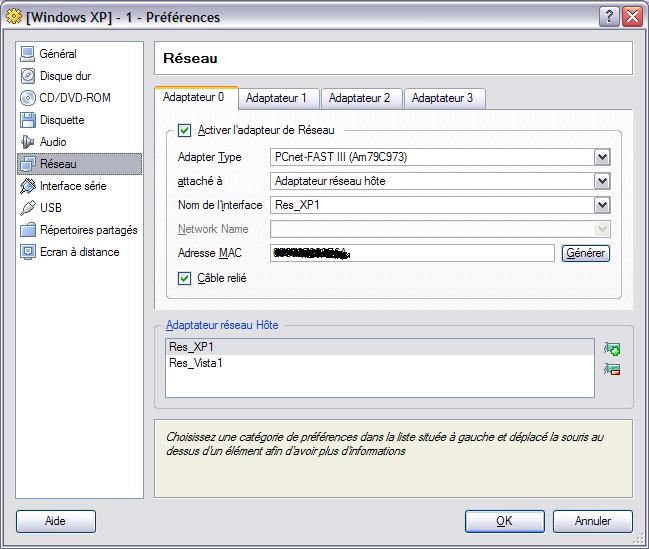Click the remove host network adapter icon
This screenshot has width=649, height=549.
click(612, 369)
